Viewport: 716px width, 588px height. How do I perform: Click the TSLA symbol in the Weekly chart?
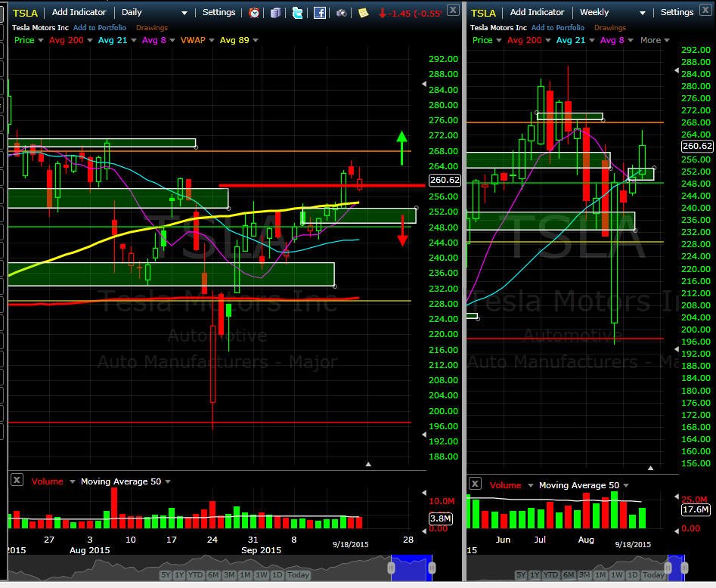tap(483, 13)
